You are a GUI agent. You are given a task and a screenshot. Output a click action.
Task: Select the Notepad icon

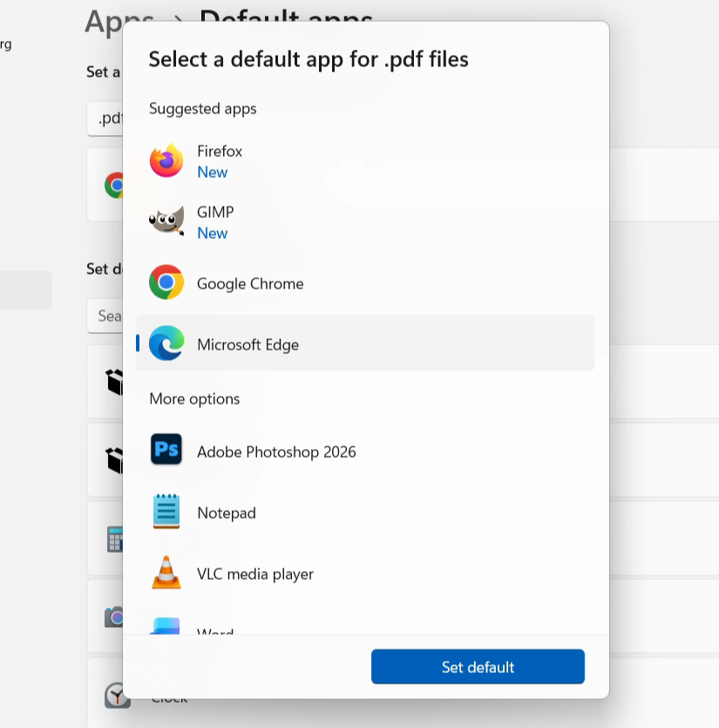coord(166,511)
